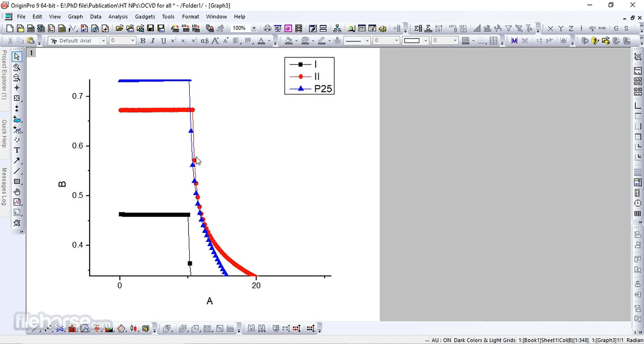Open the Format menu
The height and width of the screenshot is (344, 644).
190,17
